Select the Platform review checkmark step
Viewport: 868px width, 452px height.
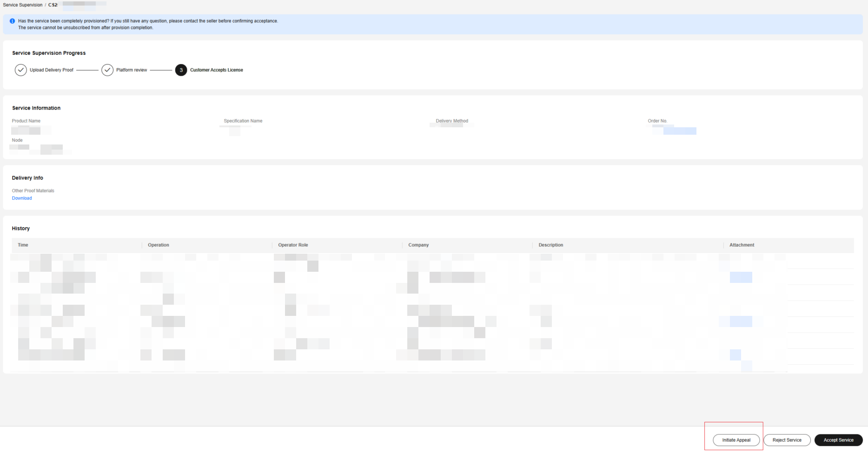[x=107, y=70]
